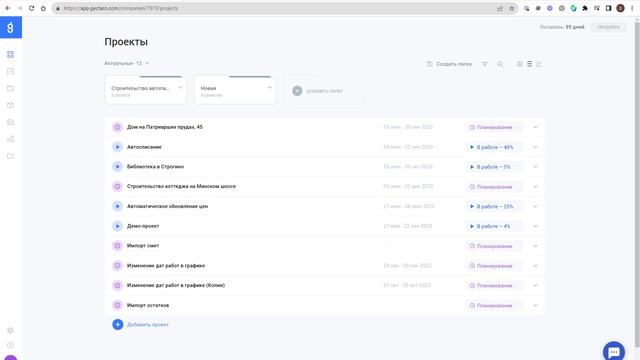The height and width of the screenshot is (360, 640).
Task: Open the sidebar folder icon below tasks icon
Action: (11, 88)
